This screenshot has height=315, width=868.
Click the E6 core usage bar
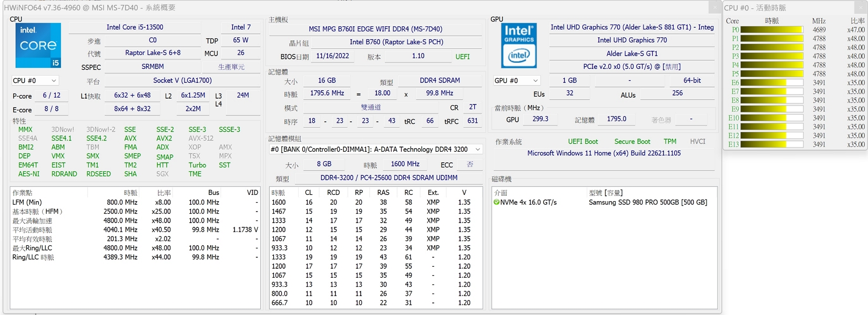(772, 83)
